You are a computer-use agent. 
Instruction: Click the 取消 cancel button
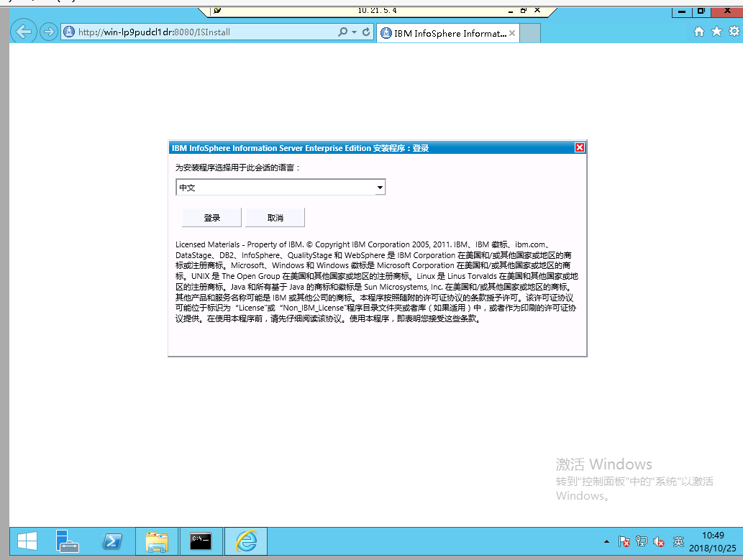click(x=275, y=217)
